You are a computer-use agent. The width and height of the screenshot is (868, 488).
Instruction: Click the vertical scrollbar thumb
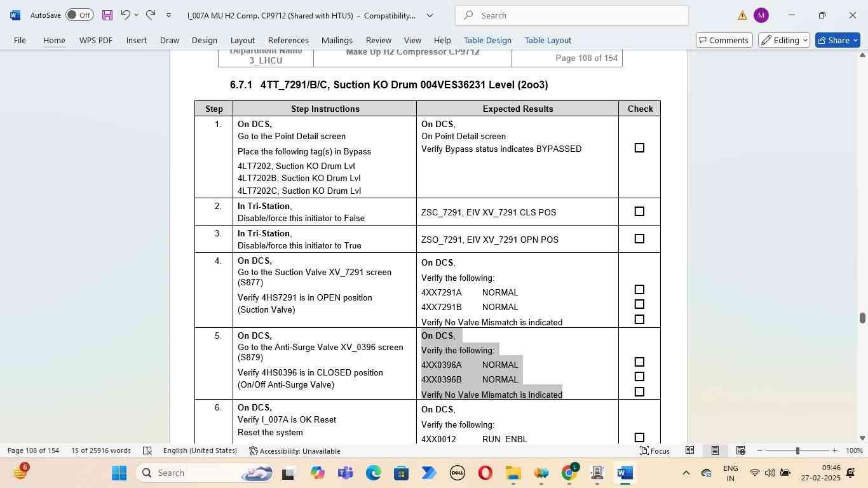coord(862,318)
